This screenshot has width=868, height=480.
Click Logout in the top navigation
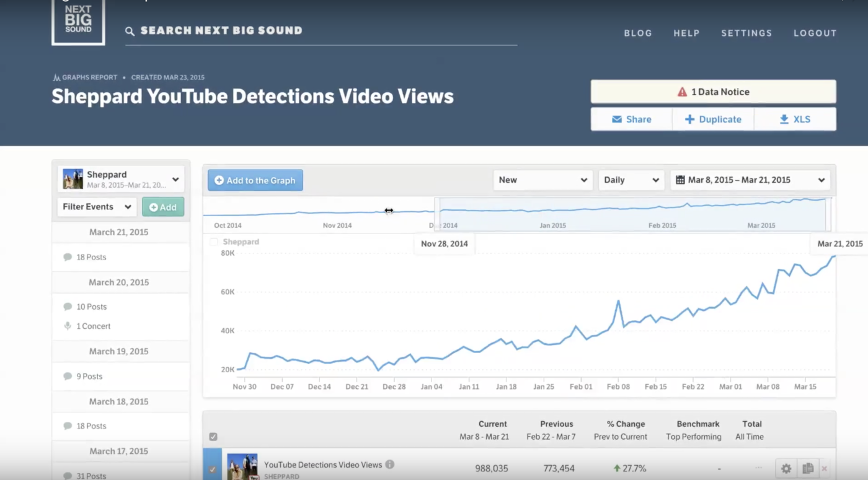click(815, 33)
